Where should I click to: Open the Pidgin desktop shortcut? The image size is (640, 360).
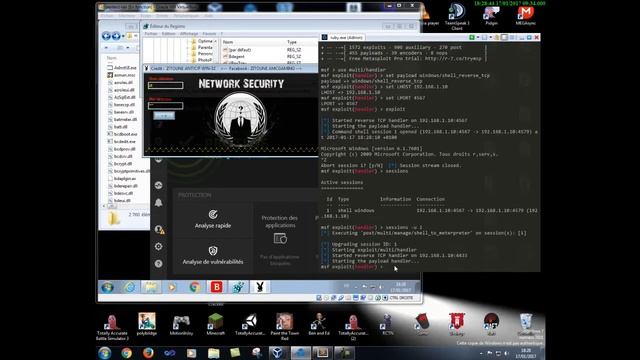491,16
